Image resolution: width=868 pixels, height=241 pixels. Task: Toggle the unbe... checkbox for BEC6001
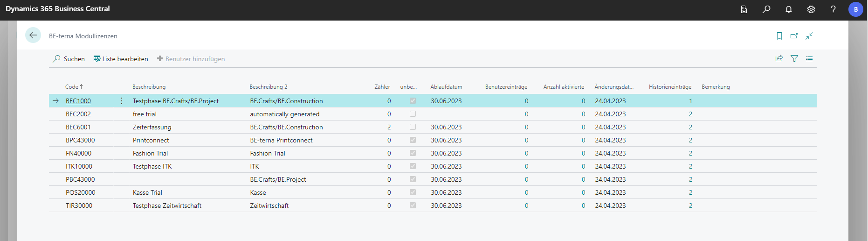413,127
